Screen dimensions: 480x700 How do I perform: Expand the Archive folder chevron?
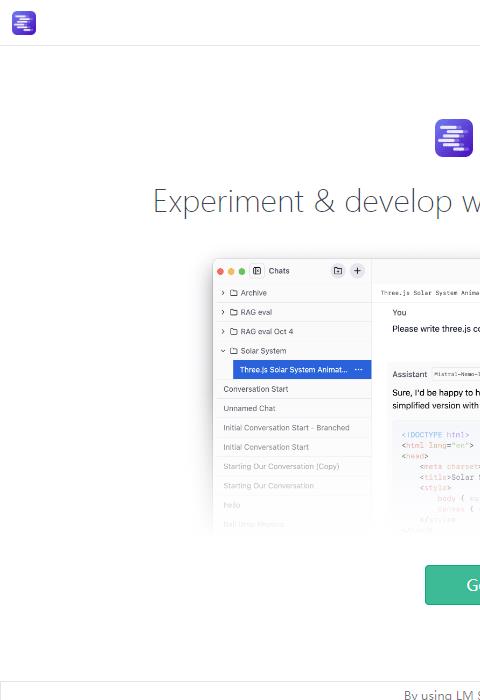click(x=223, y=293)
